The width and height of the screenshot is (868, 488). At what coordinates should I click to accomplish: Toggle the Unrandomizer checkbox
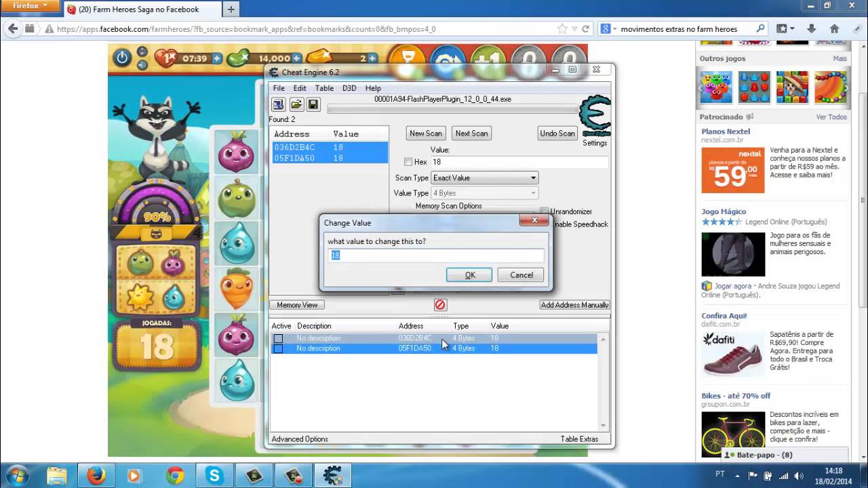pos(544,211)
